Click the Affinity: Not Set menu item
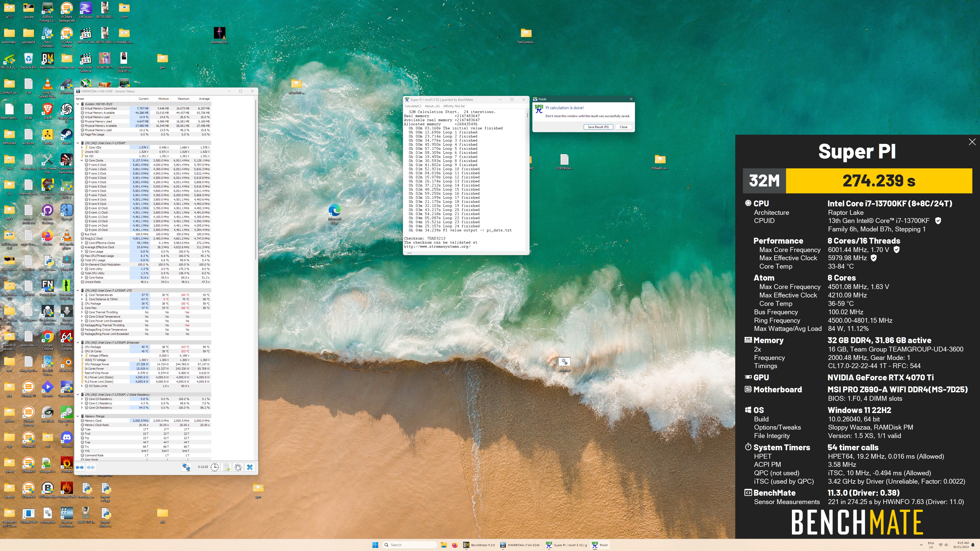 tap(454, 106)
